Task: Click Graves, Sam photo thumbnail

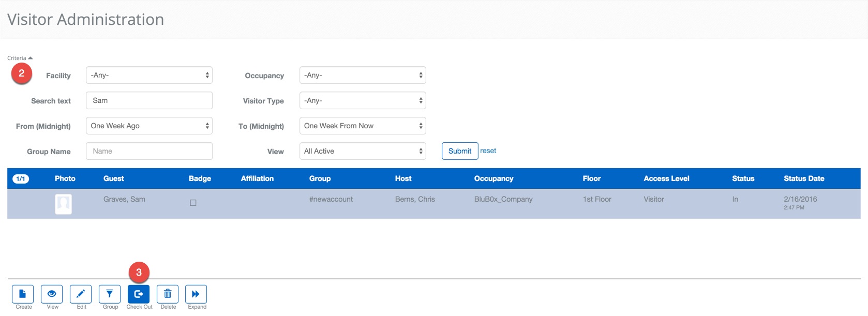Action: click(64, 204)
